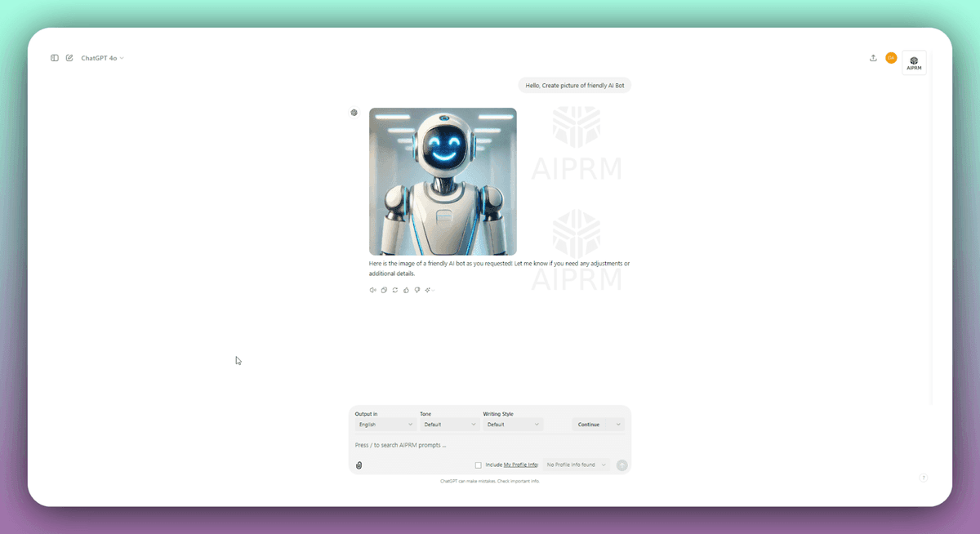980x534 pixels.
Task: Open the My Profile Info link
Action: (520, 465)
